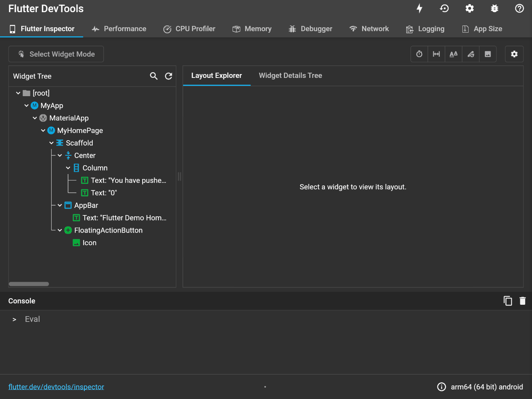Click the arm64 (64 bit) android text

pos(487,387)
